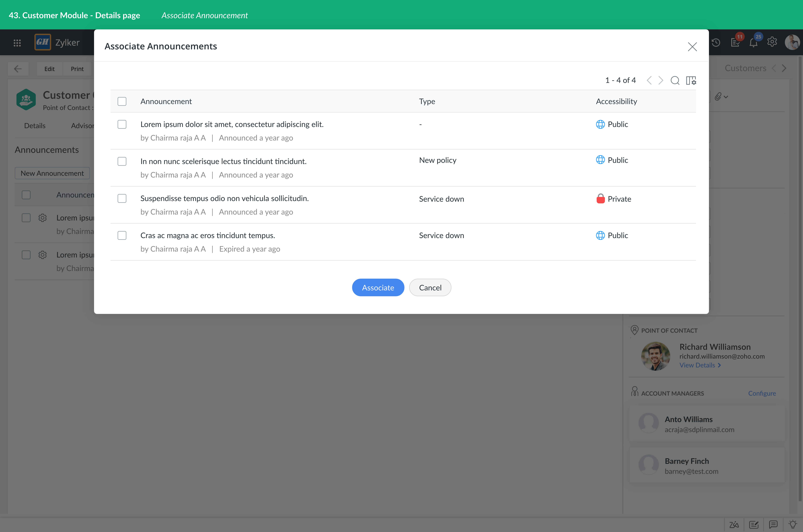Go to the next customer record

[x=784, y=68]
